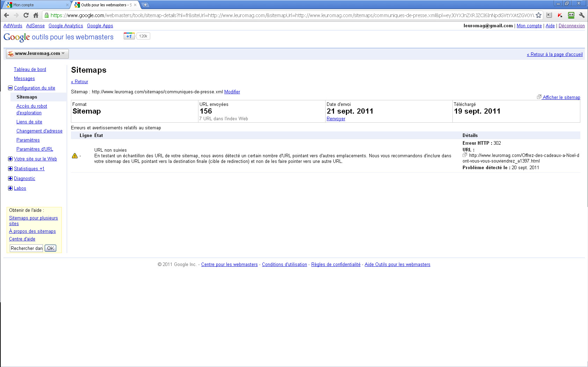Expand the Labos section
This screenshot has height=367, width=588.
[x=10, y=188]
